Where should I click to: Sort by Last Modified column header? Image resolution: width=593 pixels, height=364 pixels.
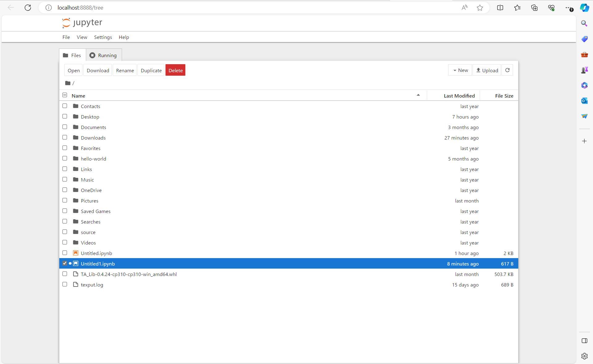tap(459, 96)
